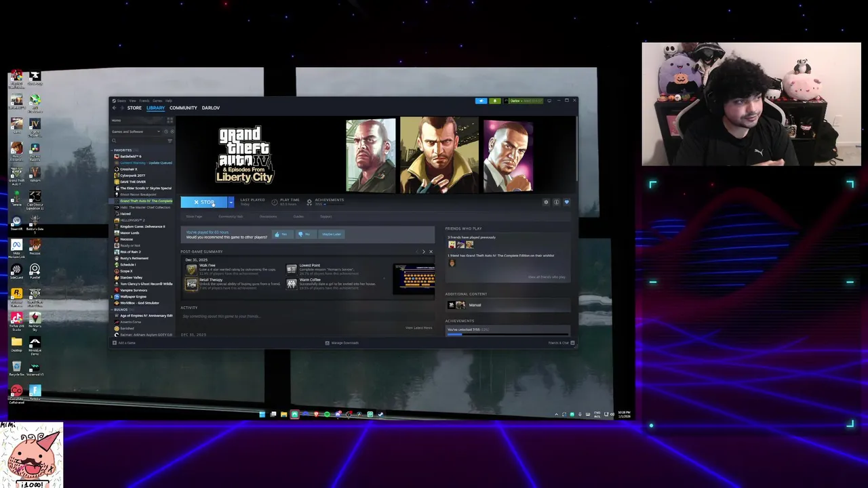Open the Walk Free achievement icon
This screenshot has height=488, width=868.
tap(192, 270)
